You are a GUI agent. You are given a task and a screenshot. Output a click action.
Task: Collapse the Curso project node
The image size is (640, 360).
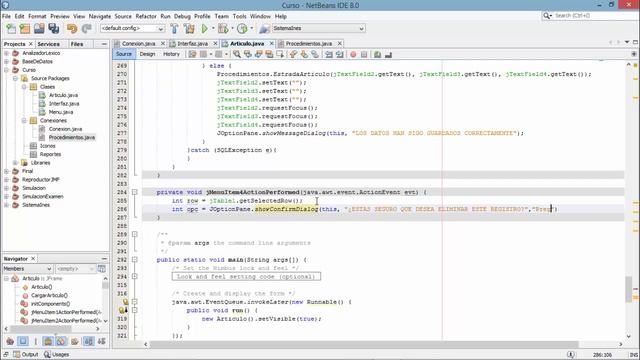click(7, 70)
